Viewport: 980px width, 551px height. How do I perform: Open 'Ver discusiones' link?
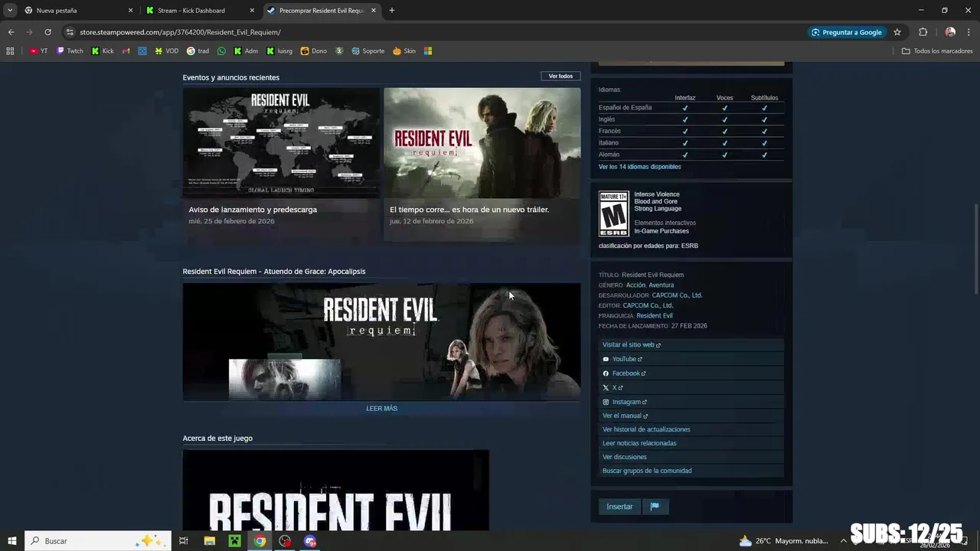coord(625,457)
